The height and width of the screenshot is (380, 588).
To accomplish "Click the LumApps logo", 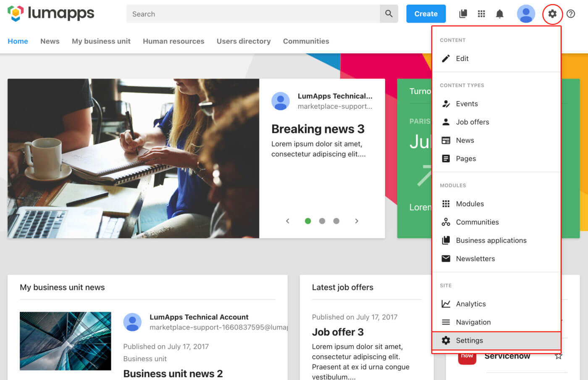I will (x=50, y=13).
